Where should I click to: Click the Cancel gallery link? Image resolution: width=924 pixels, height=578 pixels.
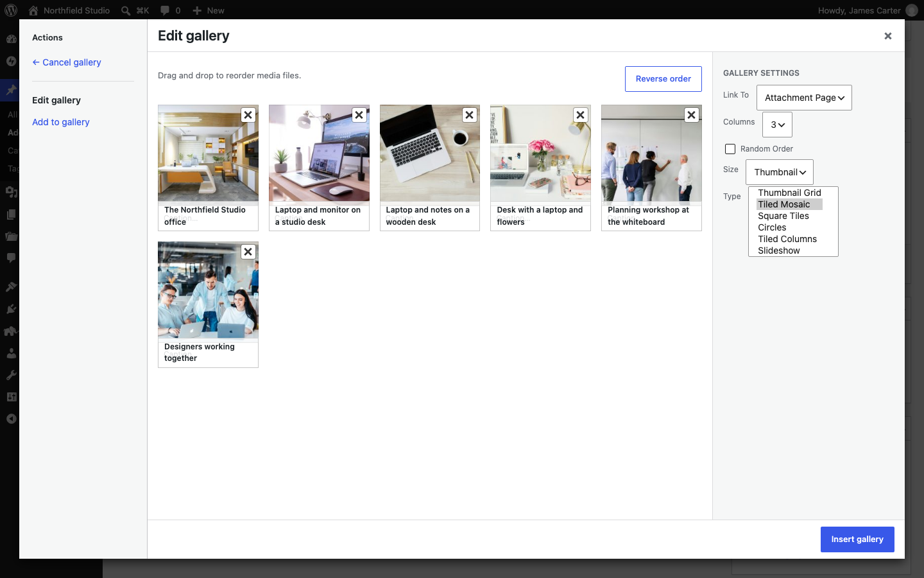point(67,62)
